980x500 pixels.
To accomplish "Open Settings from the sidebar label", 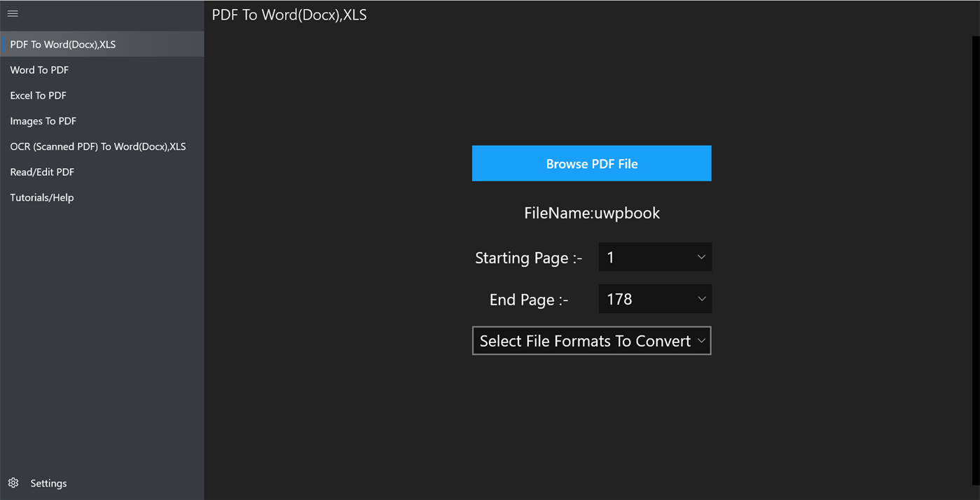I will click(48, 482).
